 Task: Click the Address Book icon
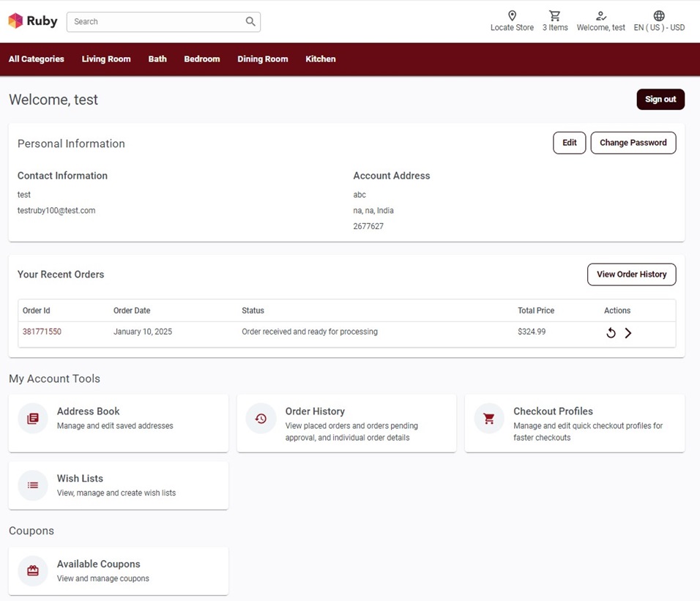click(33, 419)
